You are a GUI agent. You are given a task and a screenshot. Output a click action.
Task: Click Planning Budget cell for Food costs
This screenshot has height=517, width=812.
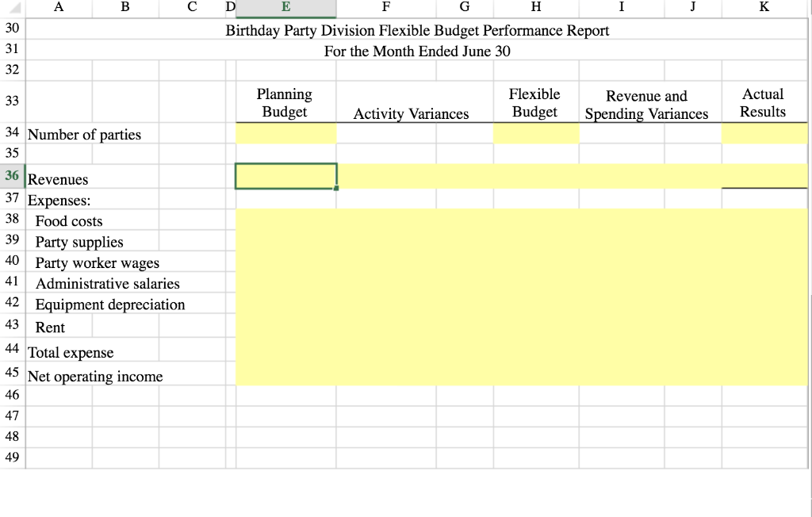coord(285,220)
